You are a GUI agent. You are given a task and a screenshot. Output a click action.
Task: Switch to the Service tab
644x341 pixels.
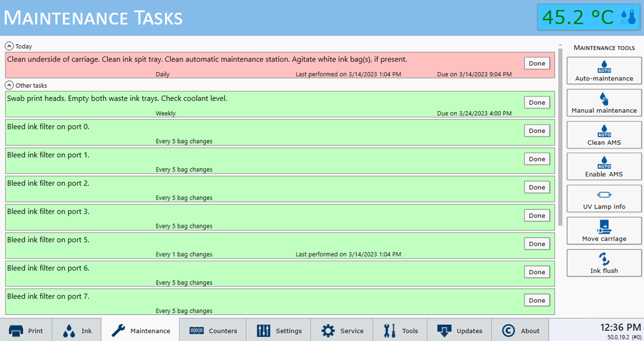[x=343, y=330]
